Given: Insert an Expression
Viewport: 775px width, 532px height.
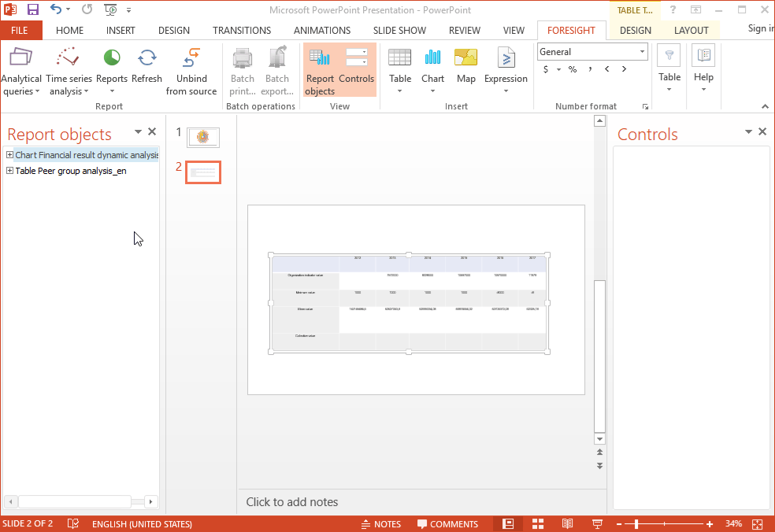Looking at the screenshot, I should point(506,66).
